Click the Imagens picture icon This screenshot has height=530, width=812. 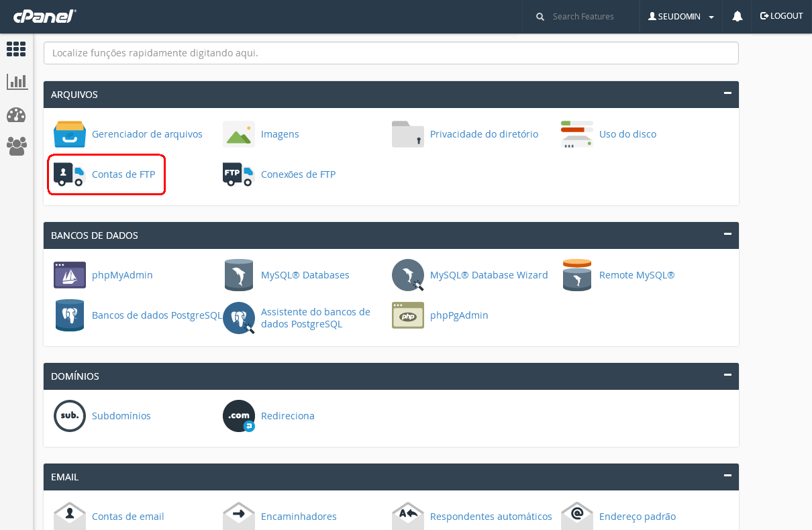click(x=239, y=134)
